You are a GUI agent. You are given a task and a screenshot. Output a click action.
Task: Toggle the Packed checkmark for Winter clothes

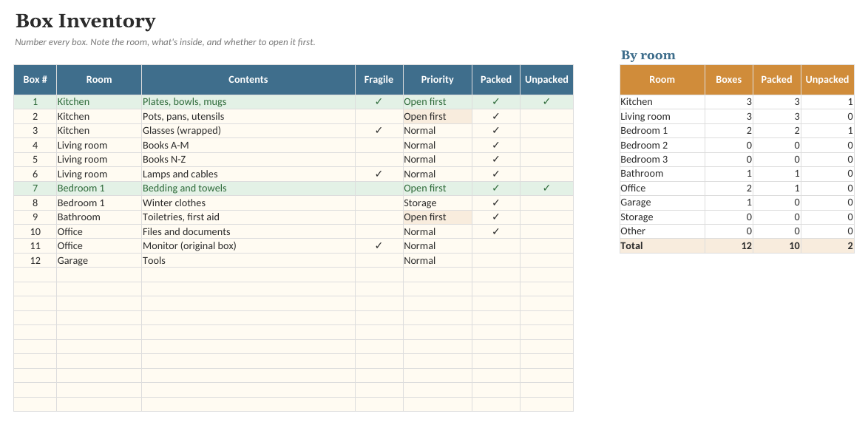[x=496, y=203]
